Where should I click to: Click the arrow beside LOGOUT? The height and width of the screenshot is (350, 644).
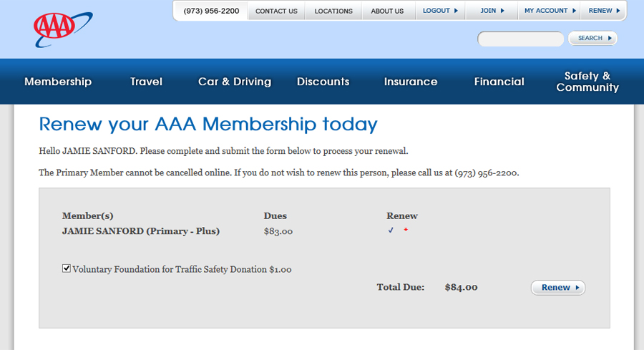tap(456, 11)
